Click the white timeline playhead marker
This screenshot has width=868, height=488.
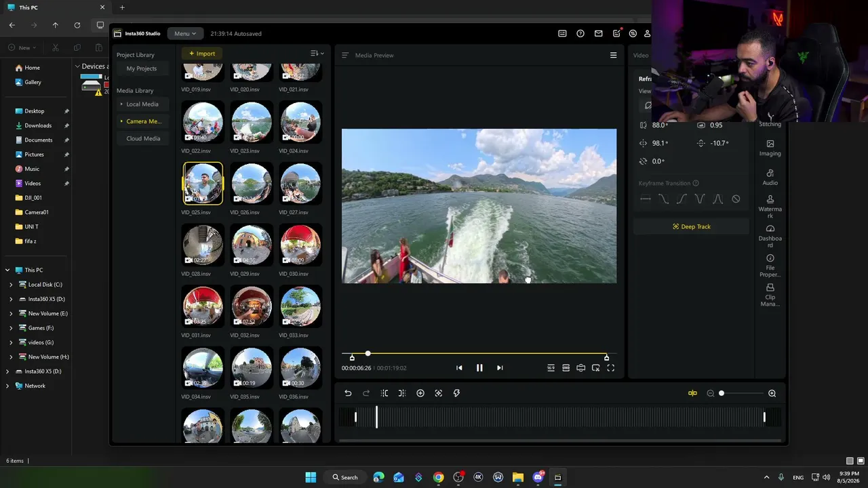click(x=376, y=417)
